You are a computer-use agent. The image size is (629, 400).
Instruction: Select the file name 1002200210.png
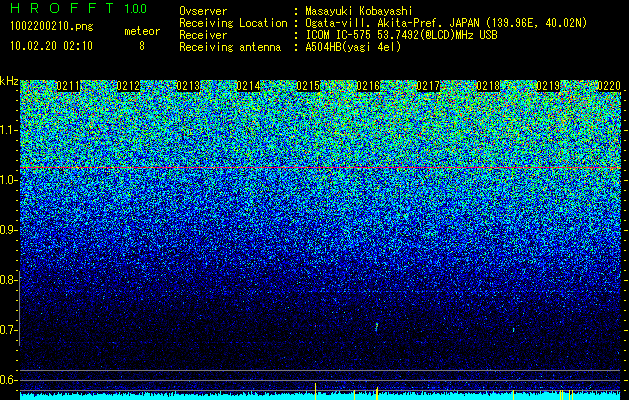[52, 27]
